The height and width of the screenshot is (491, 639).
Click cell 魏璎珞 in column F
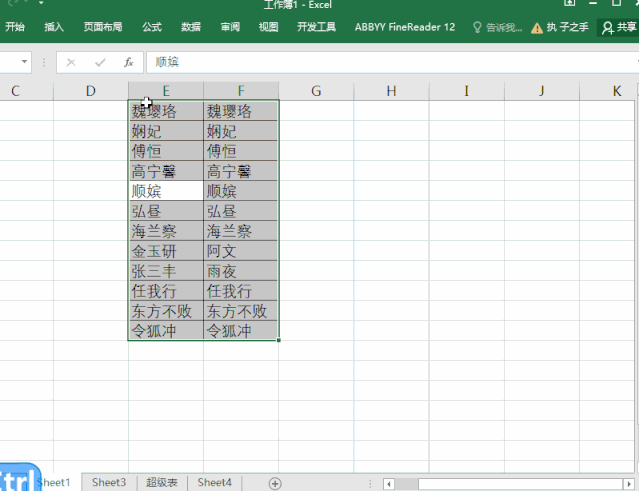point(241,111)
